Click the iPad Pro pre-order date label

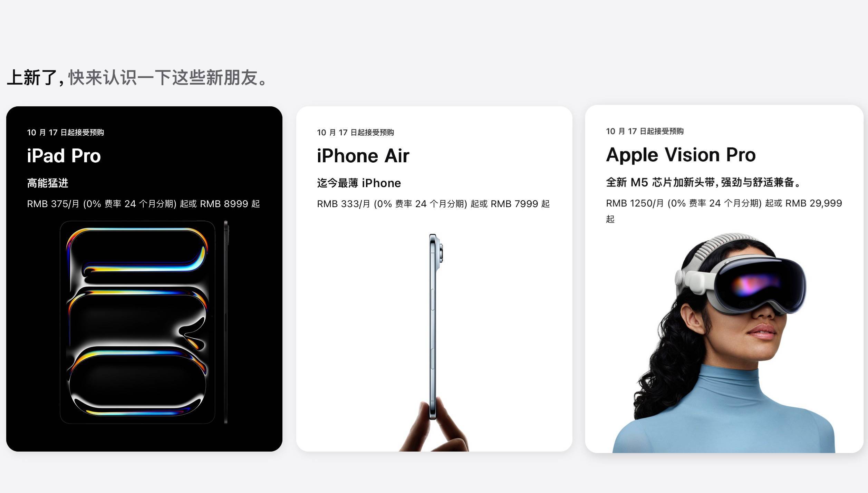(x=66, y=133)
